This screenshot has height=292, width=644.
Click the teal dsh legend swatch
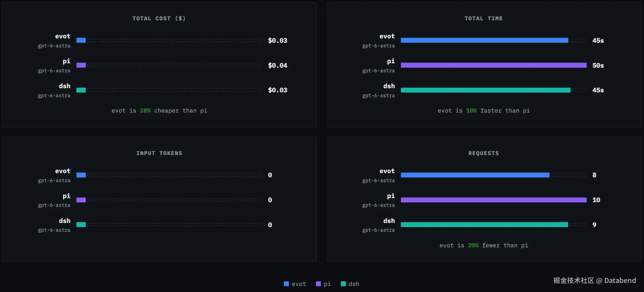343,284
